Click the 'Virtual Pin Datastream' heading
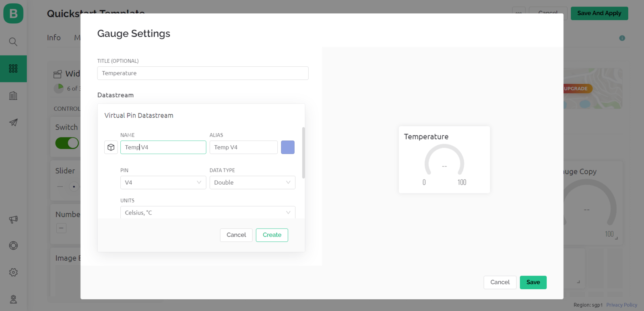Viewport: 644px width, 311px height. pyautogui.click(x=139, y=115)
